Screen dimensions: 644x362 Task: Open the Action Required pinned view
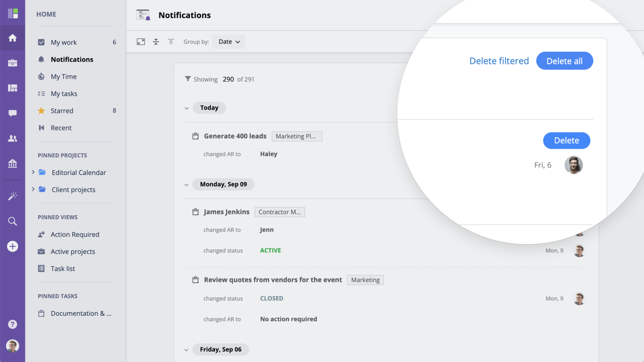(x=74, y=234)
